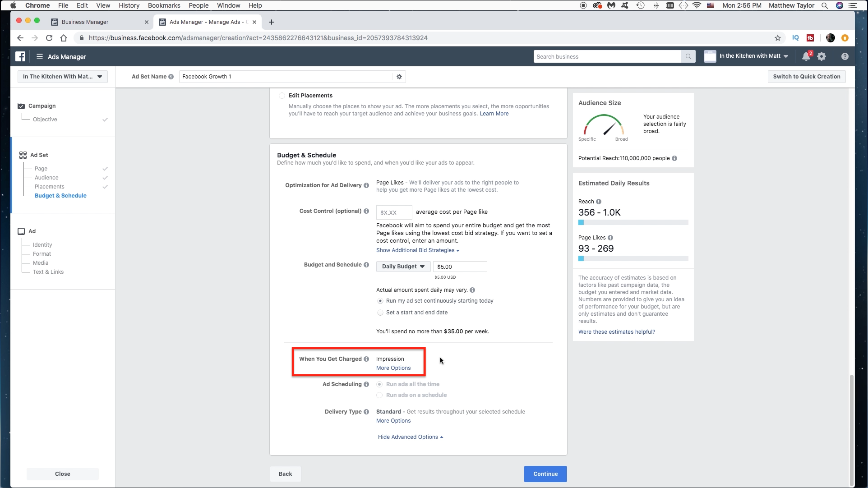Viewport: 868px width, 488px height.
Task: Click Hide Advanced Options collapser
Action: pyautogui.click(x=411, y=437)
